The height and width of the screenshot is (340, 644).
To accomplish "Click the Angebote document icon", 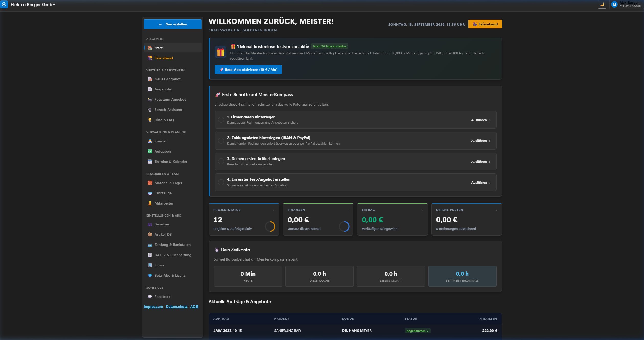I will pos(150,89).
